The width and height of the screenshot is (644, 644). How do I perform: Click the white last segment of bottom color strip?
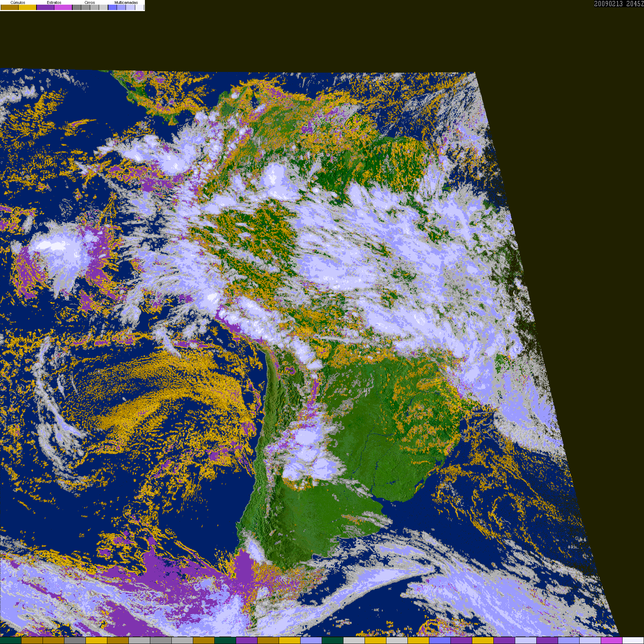(x=633, y=640)
